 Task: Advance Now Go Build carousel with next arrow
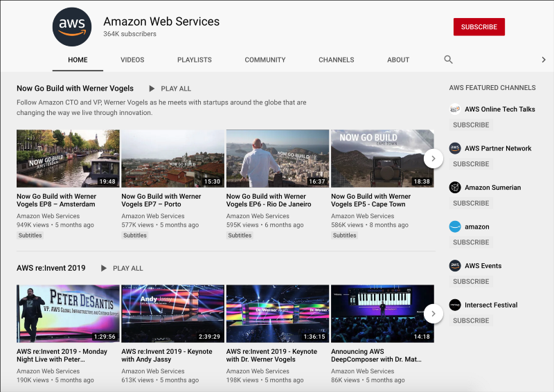click(x=434, y=159)
